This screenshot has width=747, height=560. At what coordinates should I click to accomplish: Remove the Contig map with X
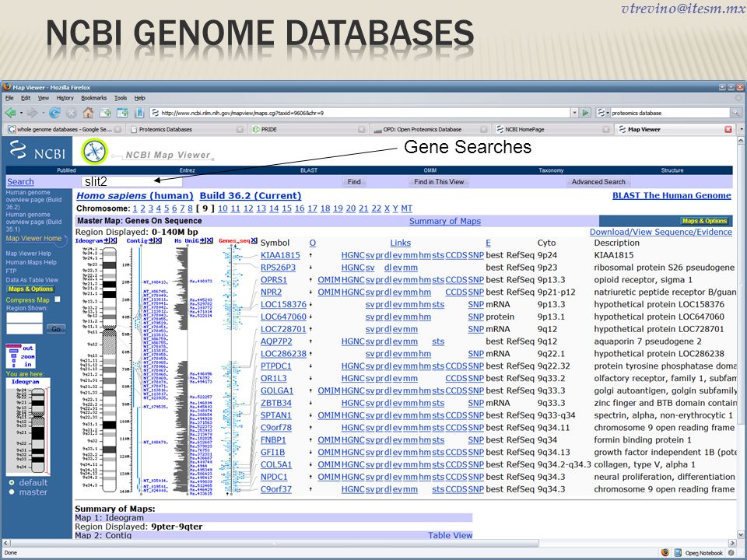(159, 240)
